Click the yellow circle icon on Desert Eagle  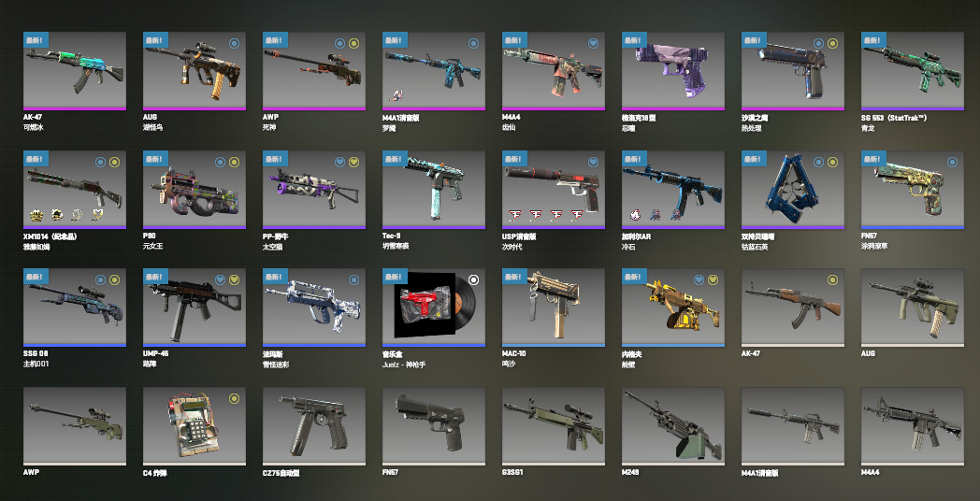coord(832,43)
